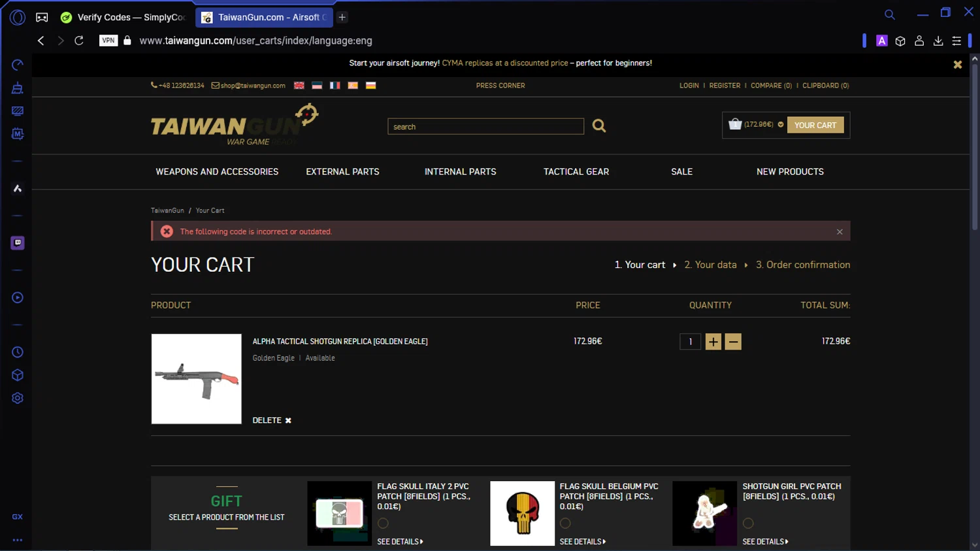Screen dimensions: 980x551
Task: Open Tactical Gear menu
Action: [x=576, y=172]
